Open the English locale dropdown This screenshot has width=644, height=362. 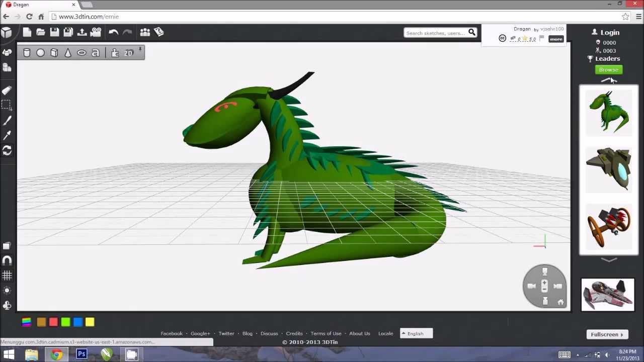(x=416, y=333)
